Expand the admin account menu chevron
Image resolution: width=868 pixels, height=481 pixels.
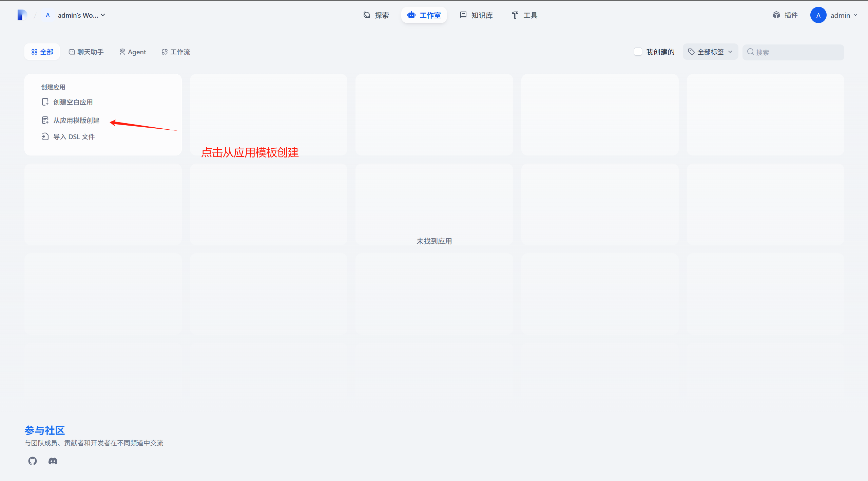pos(855,15)
